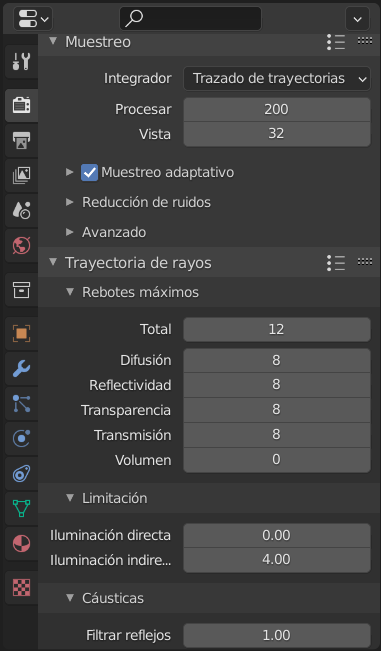Click the Transmisión bounces field
The height and width of the screenshot is (651, 381).
coord(277,435)
